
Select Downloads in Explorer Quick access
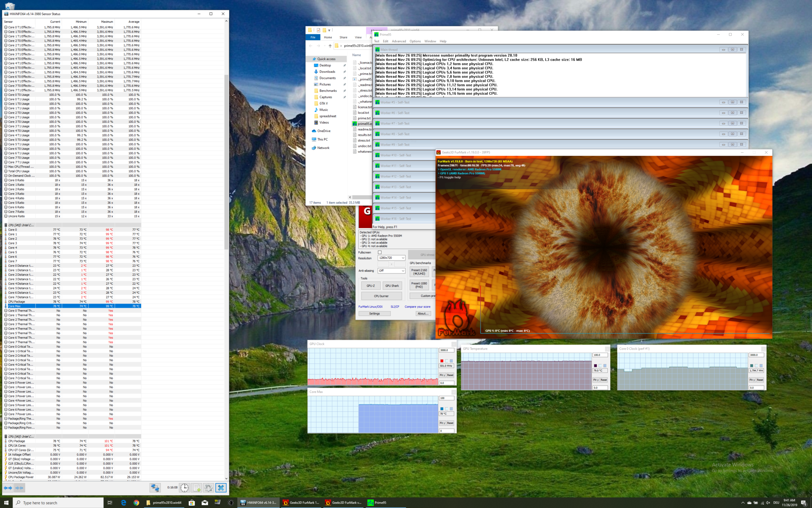tap(327, 72)
